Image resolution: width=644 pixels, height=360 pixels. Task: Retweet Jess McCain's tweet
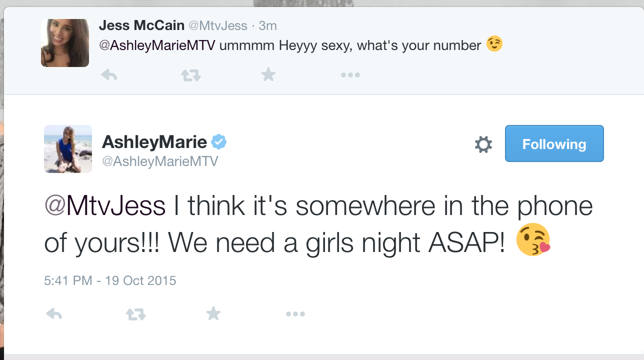[190, 75]
